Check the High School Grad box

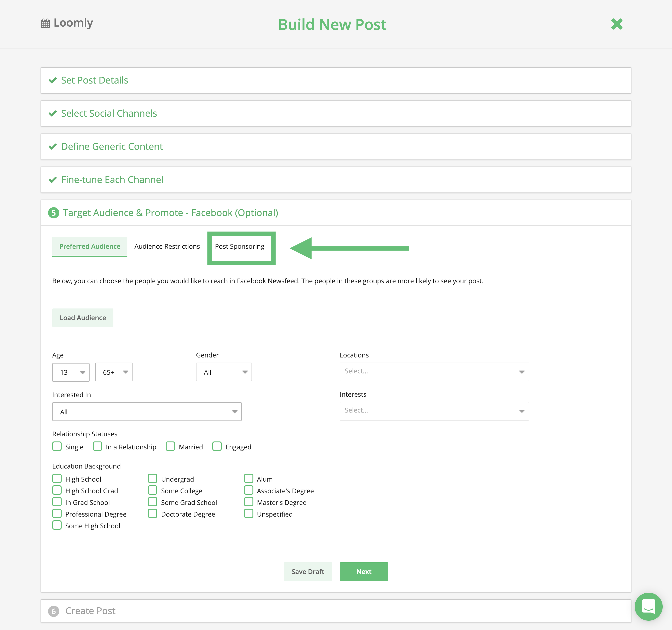pos(57,490)
